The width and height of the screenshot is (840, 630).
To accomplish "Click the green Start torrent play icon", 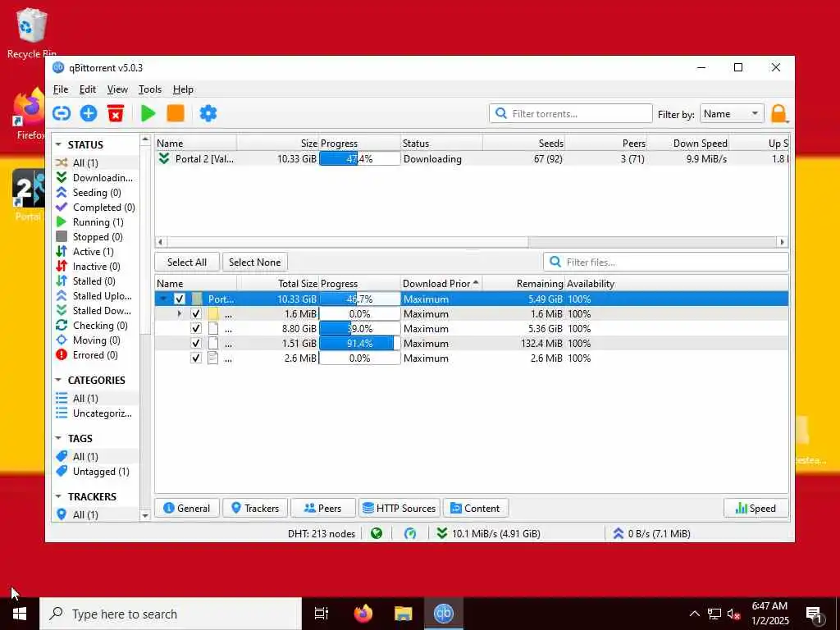I will pyautogui.click(x=148, y=113).
